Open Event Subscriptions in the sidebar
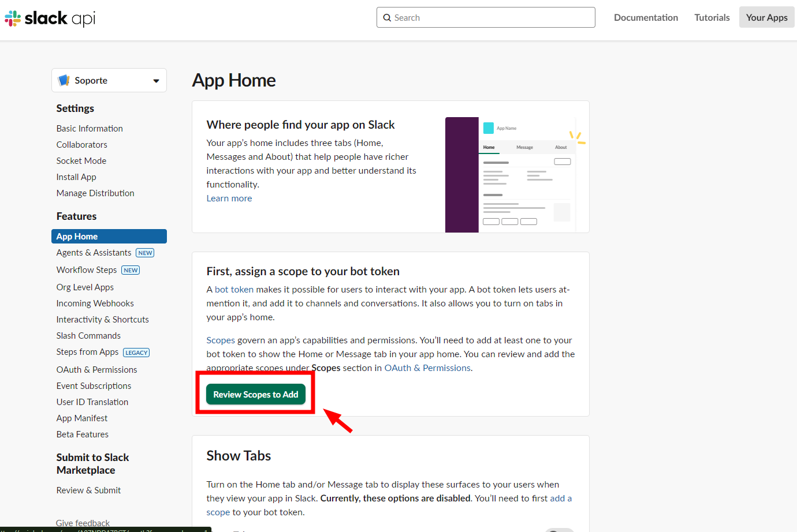Viewport: 797px width, 532px height. pos(94,386)
